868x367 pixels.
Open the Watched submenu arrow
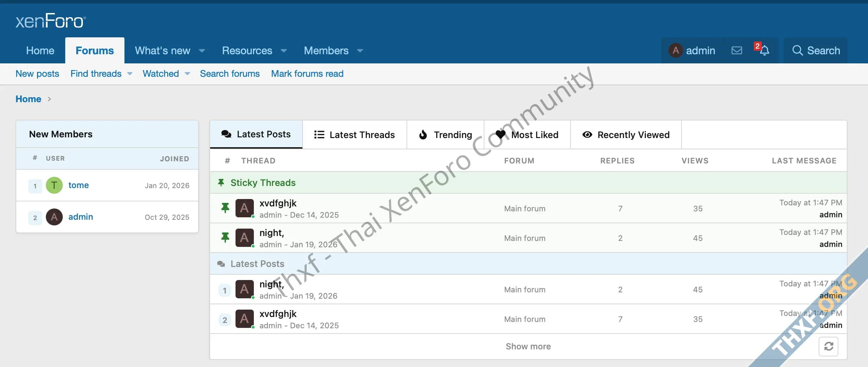click(x=188, y=74)
